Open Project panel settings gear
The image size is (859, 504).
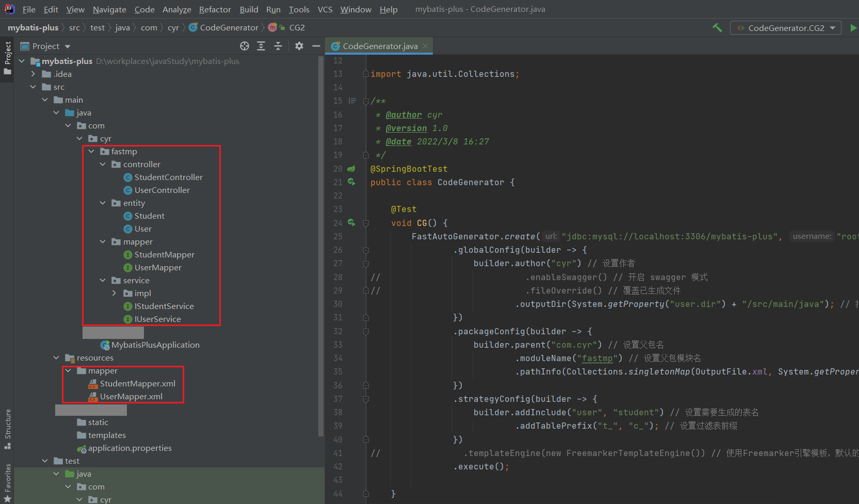tap(299, 46)
